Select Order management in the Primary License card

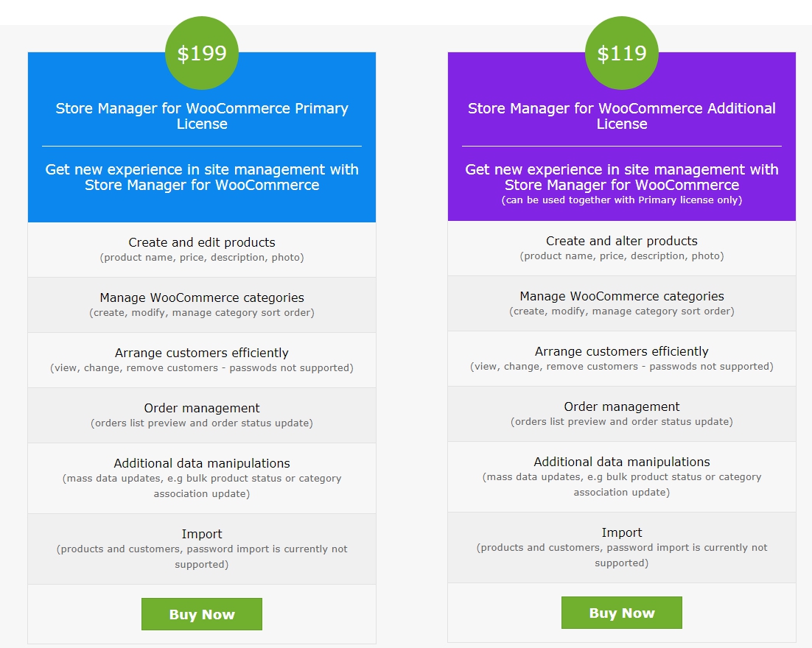[x=202, y=408]
